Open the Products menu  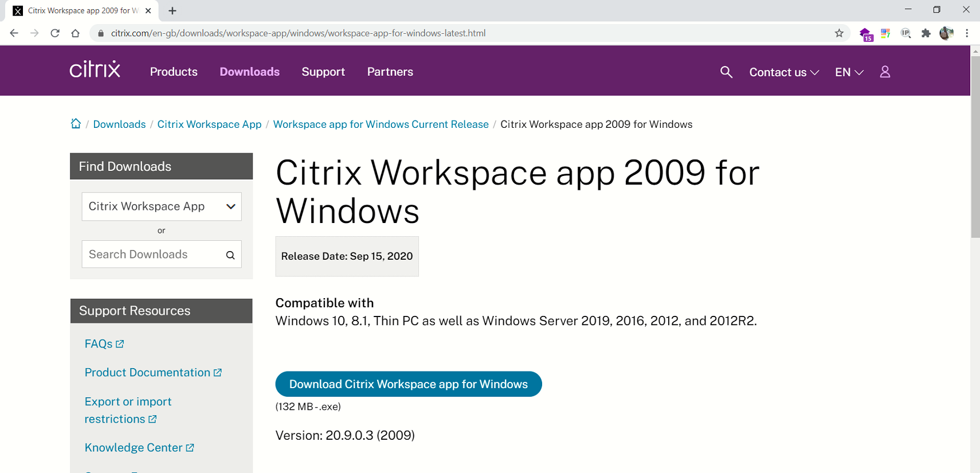coord(174,72)
